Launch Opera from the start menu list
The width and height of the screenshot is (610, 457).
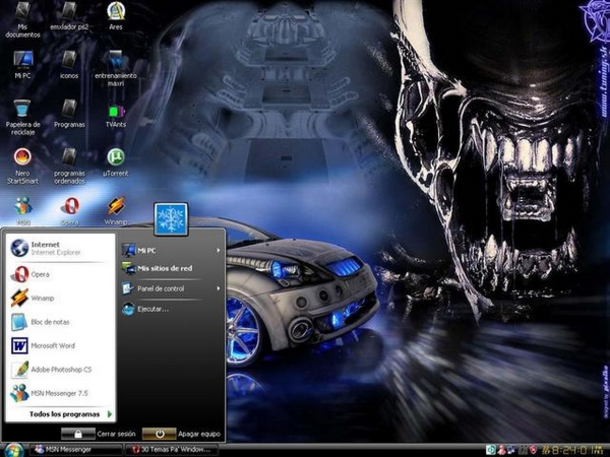(60, 275)
